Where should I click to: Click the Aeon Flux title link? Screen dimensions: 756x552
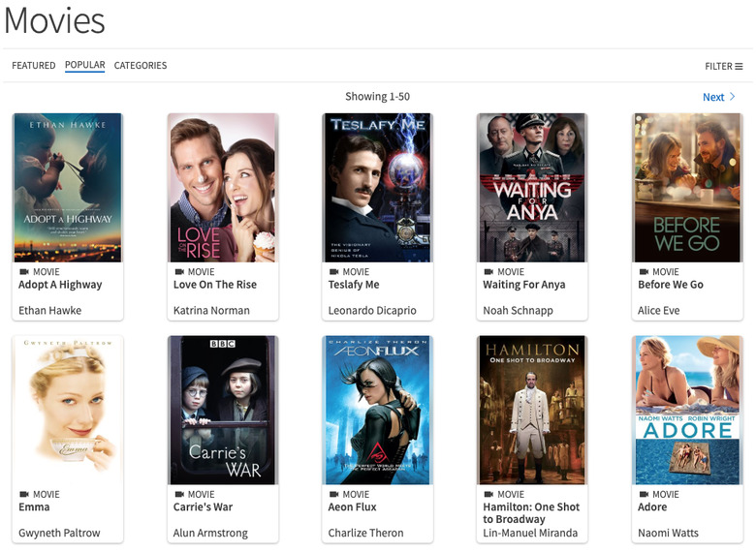tap(353, 507)
